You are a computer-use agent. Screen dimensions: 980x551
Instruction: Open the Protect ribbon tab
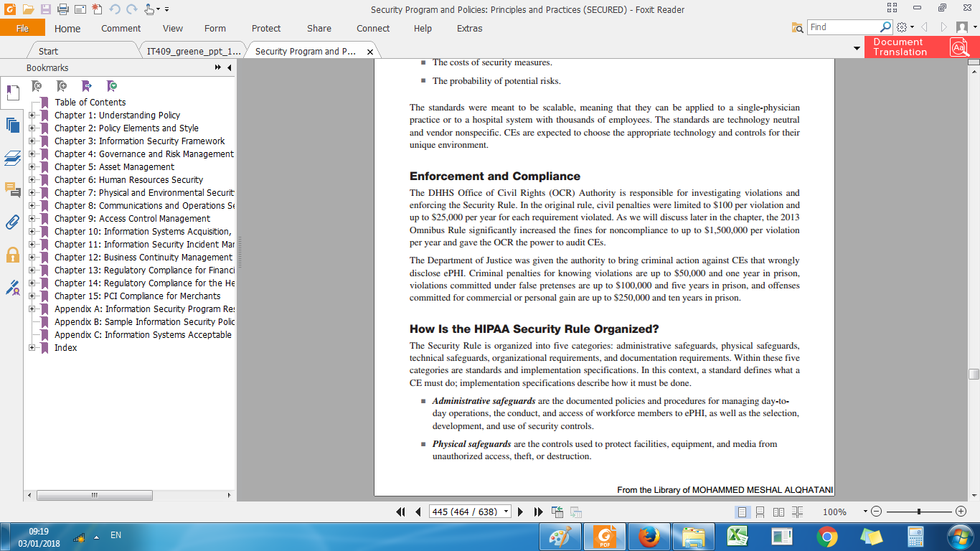pos(266,29)
